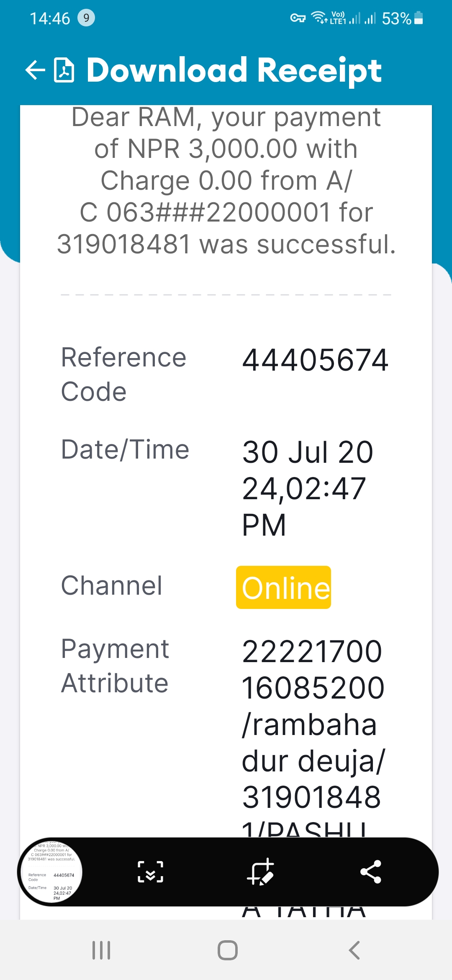Screen dimensions: 452x980
Task: Tap the scroll capture icon
Action: (151, 872)
